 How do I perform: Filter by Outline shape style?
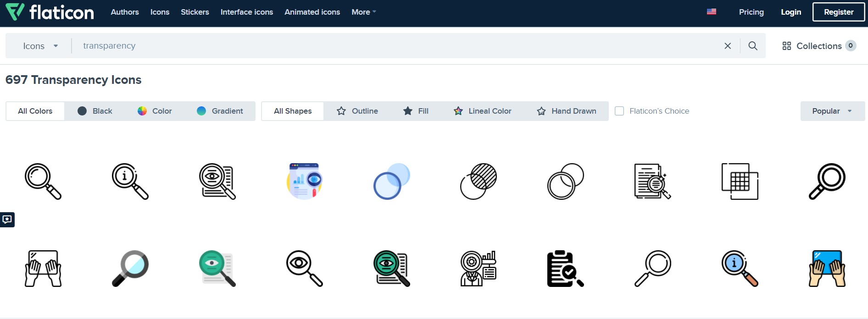tap(357, 111)
